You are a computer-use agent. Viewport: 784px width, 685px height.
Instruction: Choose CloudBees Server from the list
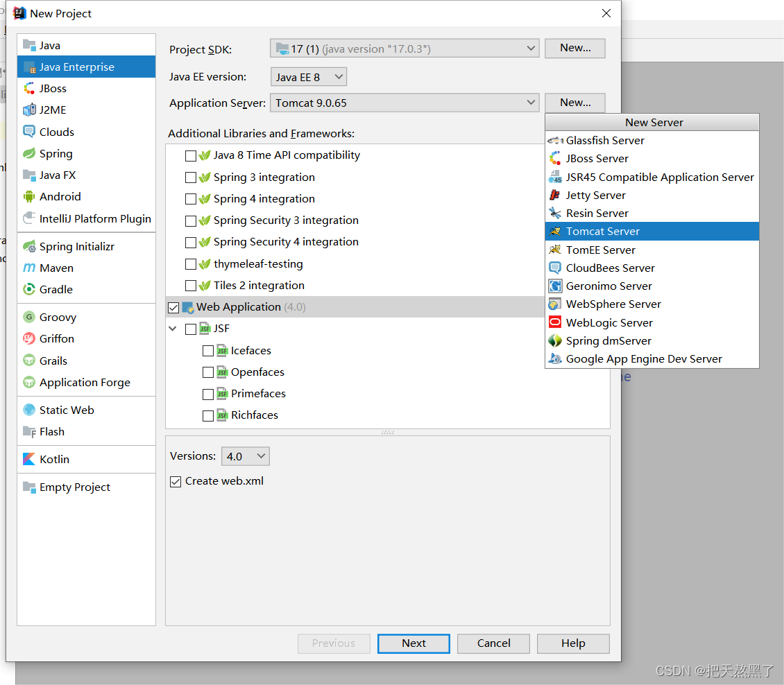tap(652, 268)
